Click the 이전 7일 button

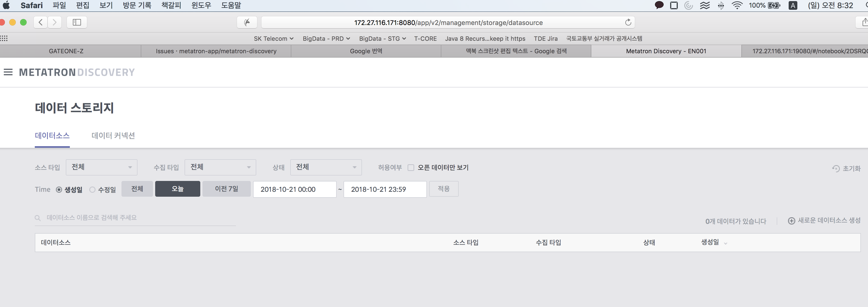pos(226,189)
